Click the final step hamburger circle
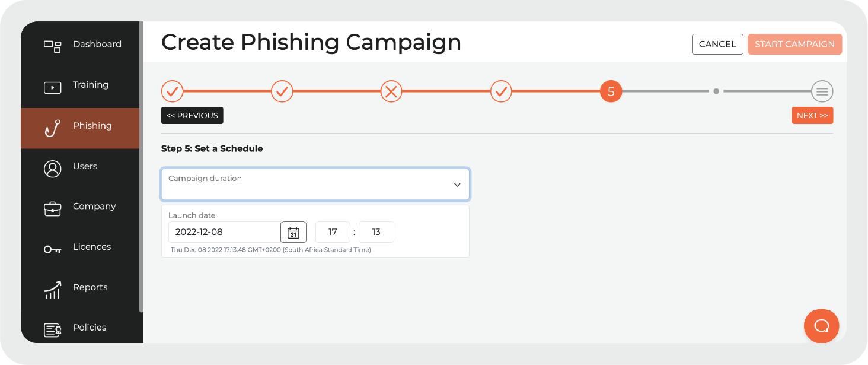The width and height of the screenshot is (868, 365). tap(822, 91)
